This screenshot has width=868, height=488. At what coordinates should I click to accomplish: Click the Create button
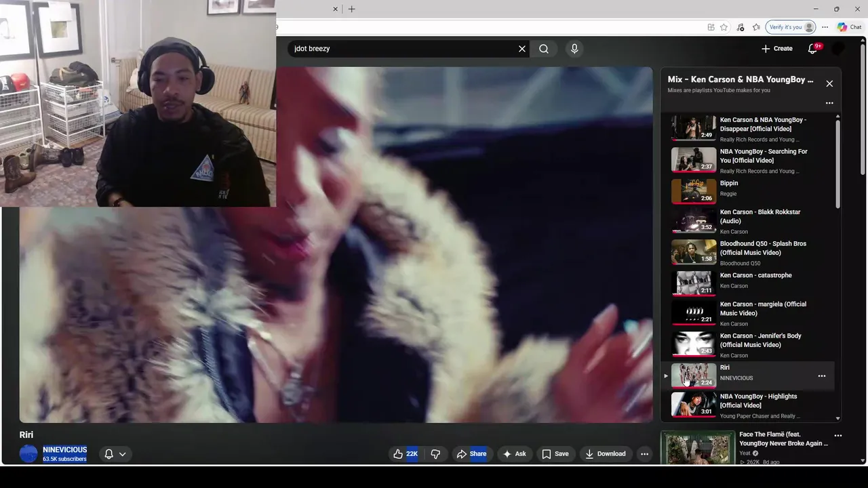pos(777,49)
